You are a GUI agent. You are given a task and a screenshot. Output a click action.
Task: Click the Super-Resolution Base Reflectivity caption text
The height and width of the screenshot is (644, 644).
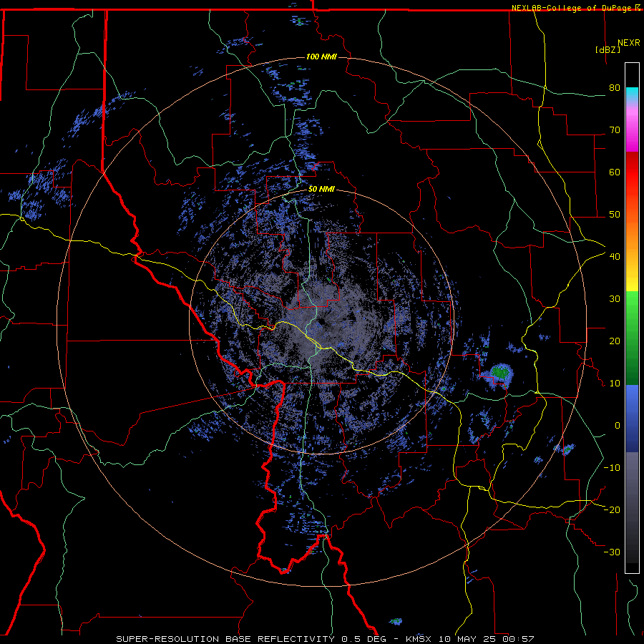(225, 639)
